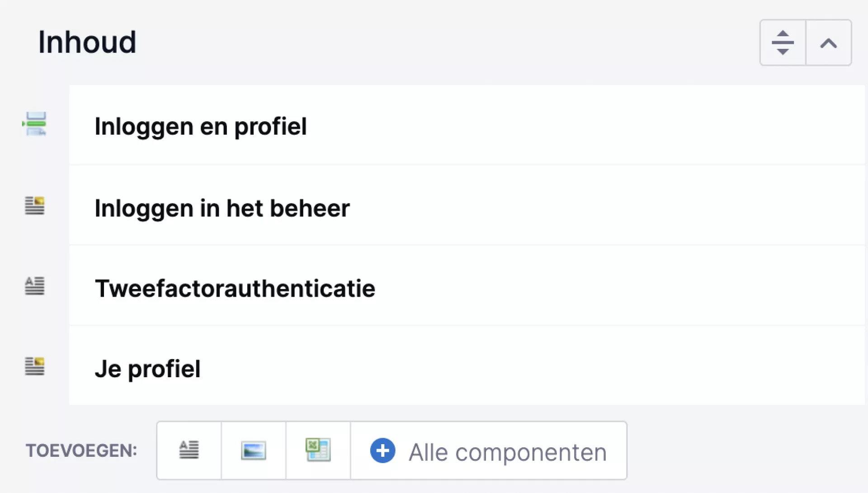Screen dimensions: 868x493
Task: Open the Je profiel block title
Action: click(147, 369)
